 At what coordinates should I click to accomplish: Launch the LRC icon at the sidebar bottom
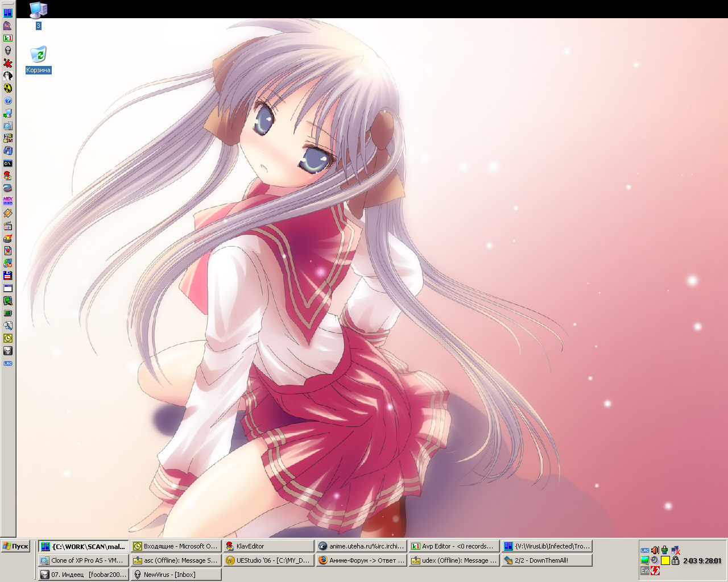tap(8, 363)
